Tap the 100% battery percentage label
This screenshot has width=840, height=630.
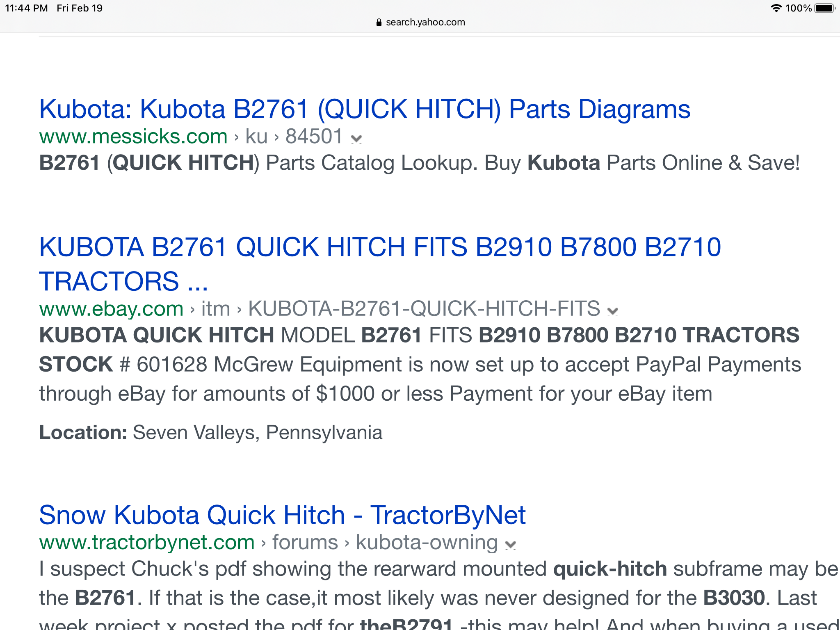pyautogui.click(x=798, y=8)
